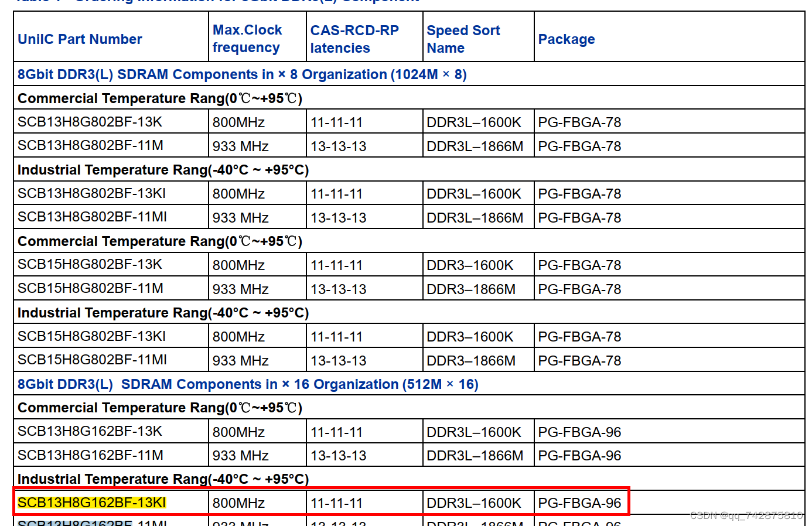Viewport: 812px width, 526px height.
Task: Click 800MHz in the SCB15H8G802BF-13KI row
Action: click(x=238, y=337)
